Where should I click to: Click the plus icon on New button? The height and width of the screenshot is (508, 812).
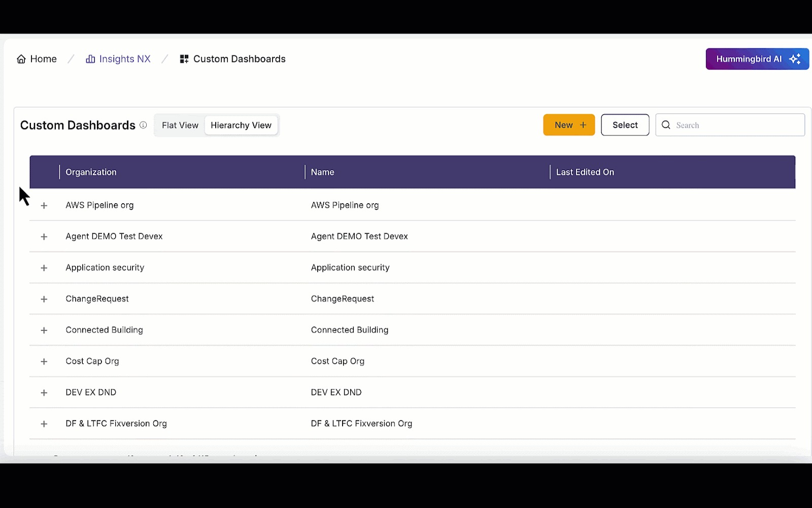pos(583,125)
